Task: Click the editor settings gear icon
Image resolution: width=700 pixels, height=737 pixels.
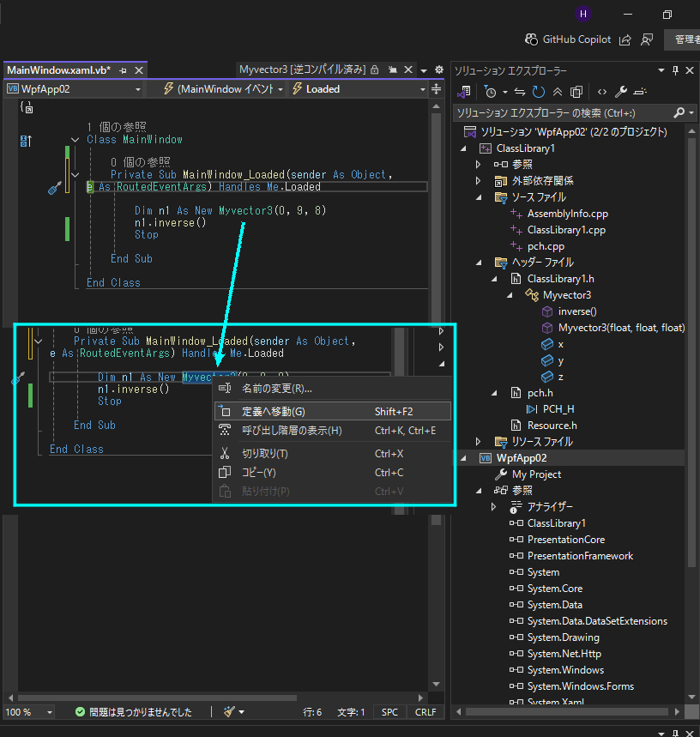Action: tap(439, 70)
